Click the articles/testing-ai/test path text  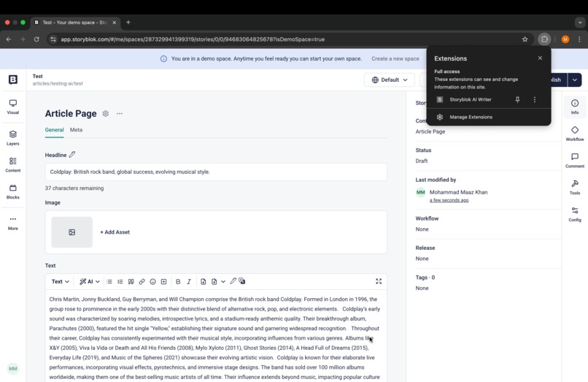pos(58,83)
